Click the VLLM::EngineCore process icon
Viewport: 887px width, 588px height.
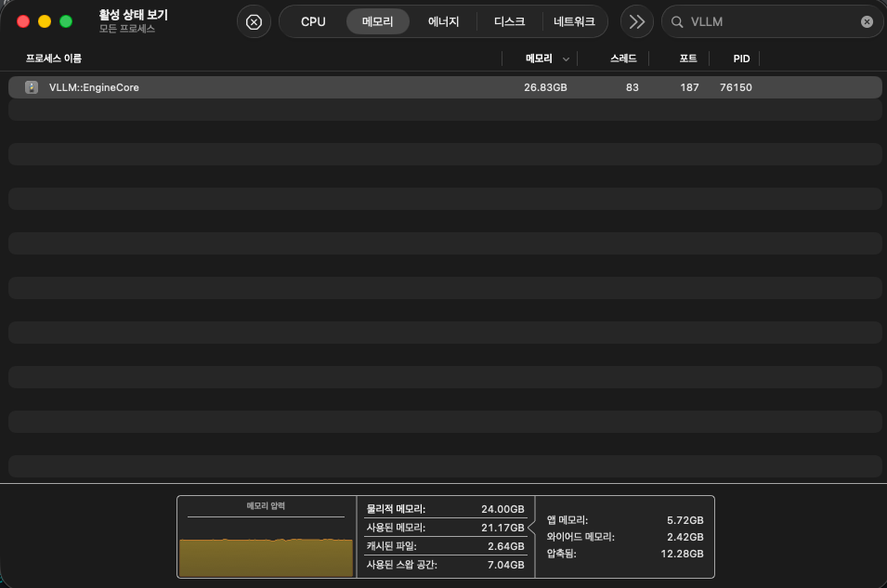pos(32,87)
